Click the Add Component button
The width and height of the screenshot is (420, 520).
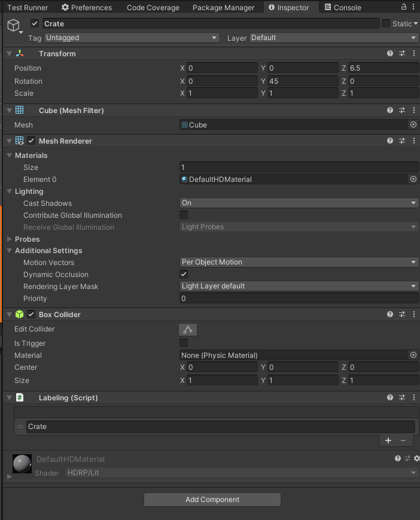point(212,499)
